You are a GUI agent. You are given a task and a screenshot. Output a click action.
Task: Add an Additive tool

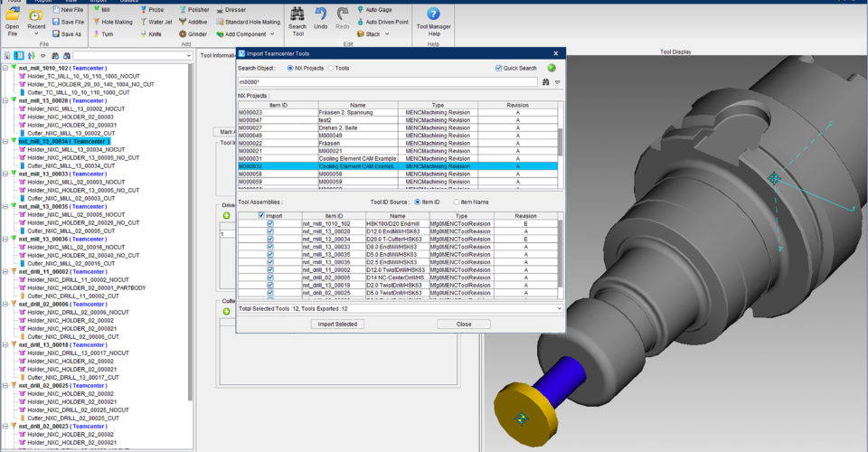tap(193, 22)
